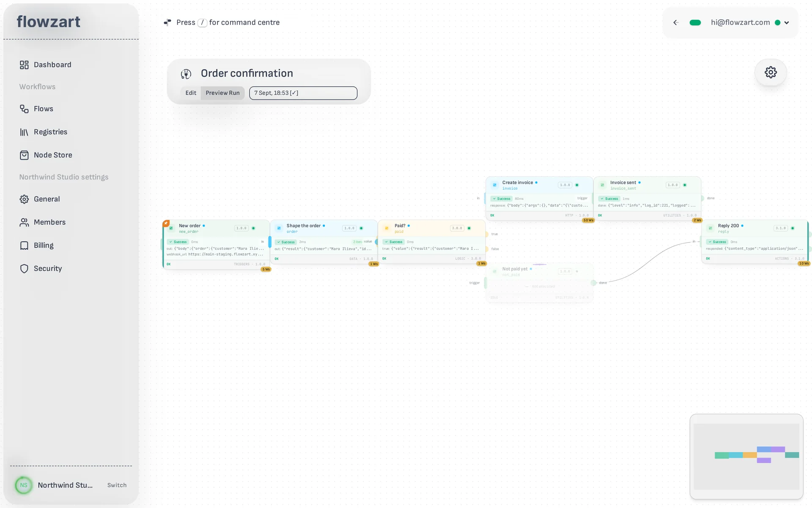This screenshot has height=508, width=812.
Task: Open version 3.1.0 badge on Reply 200
Action: [x=781, y=228]
